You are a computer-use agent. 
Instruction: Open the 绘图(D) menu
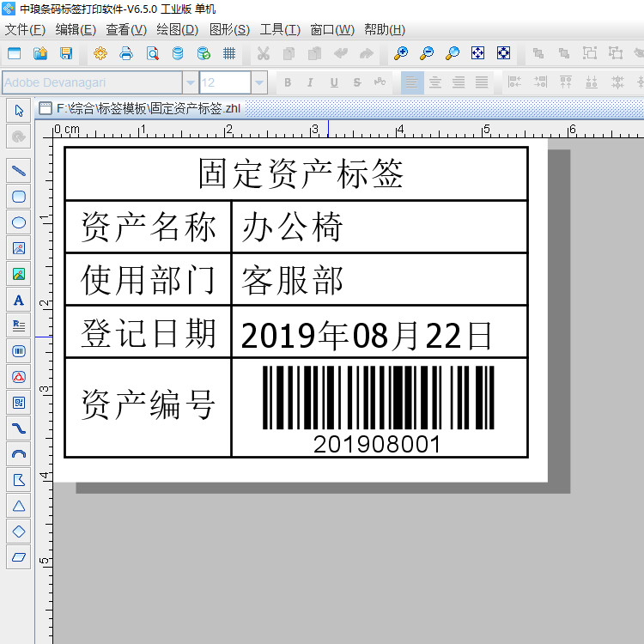point(178,29)
